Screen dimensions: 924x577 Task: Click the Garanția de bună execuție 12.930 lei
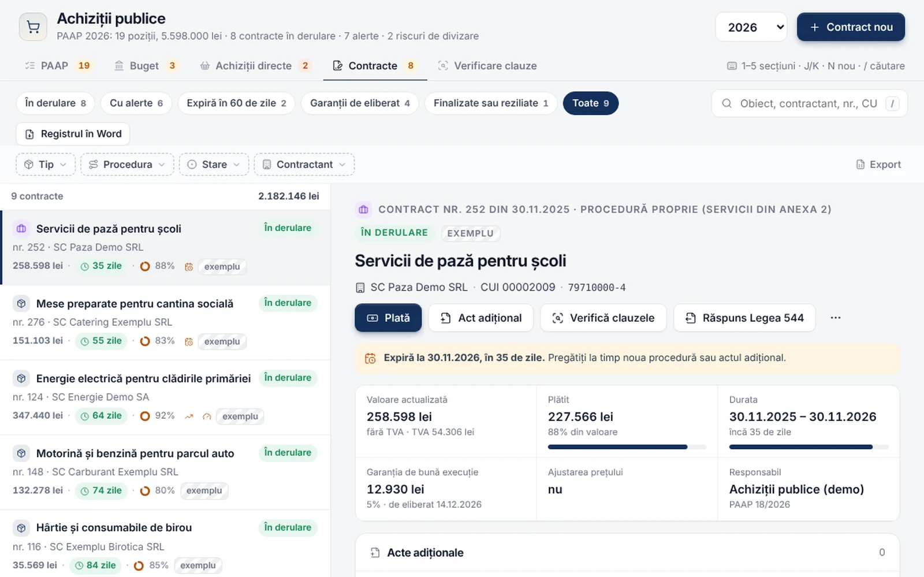tap(396, 490)
